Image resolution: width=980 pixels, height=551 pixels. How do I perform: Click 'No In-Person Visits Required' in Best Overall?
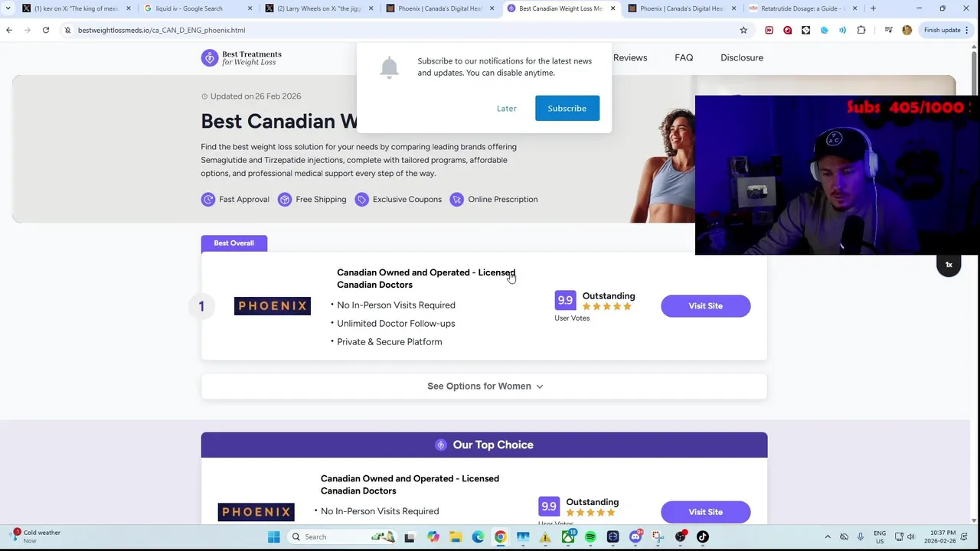[396, 305]
